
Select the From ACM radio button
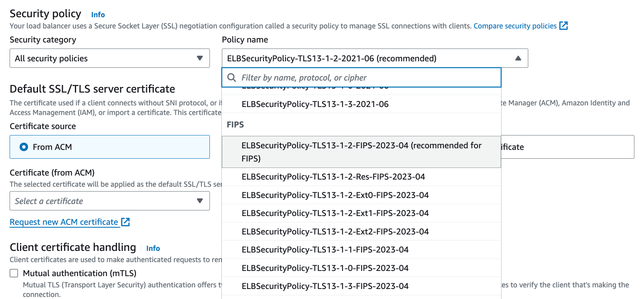coord(24,147)
